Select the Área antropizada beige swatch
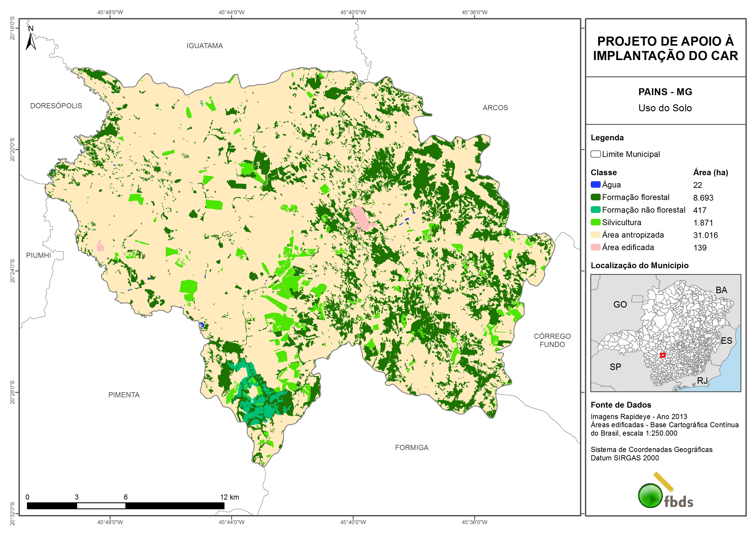Screen dimensions: 756x534 tap(595, 235)
